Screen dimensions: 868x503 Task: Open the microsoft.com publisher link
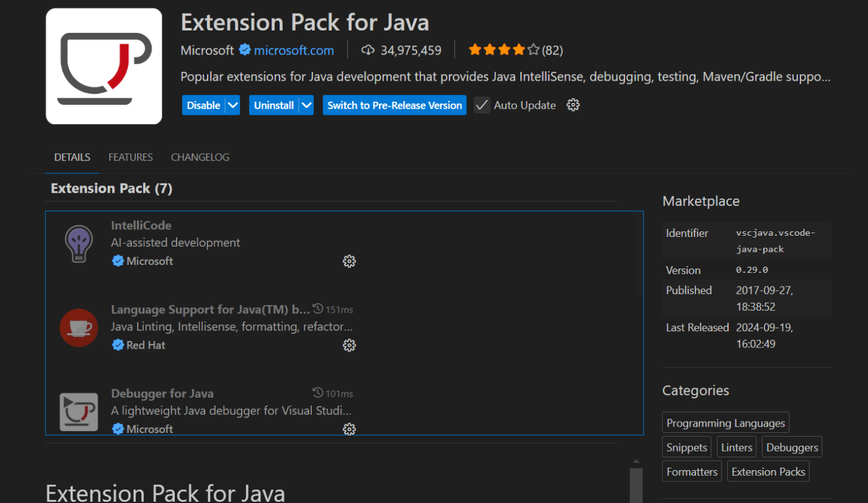[x=294, y=50]
